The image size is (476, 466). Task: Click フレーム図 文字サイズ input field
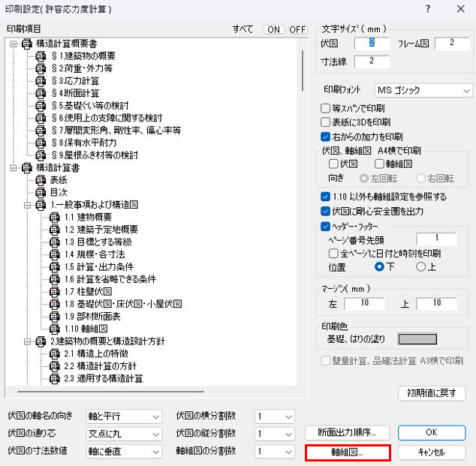tap(452, 43)
